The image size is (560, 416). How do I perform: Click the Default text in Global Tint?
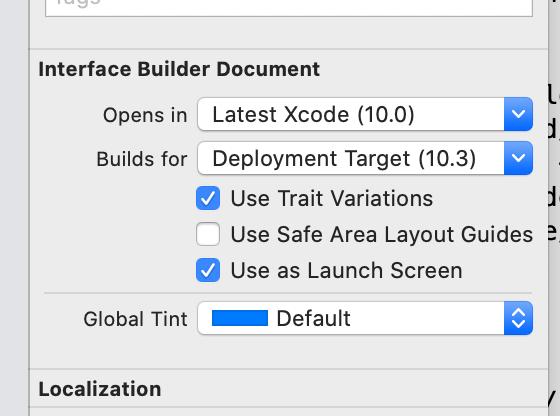[x=314, y=318]
